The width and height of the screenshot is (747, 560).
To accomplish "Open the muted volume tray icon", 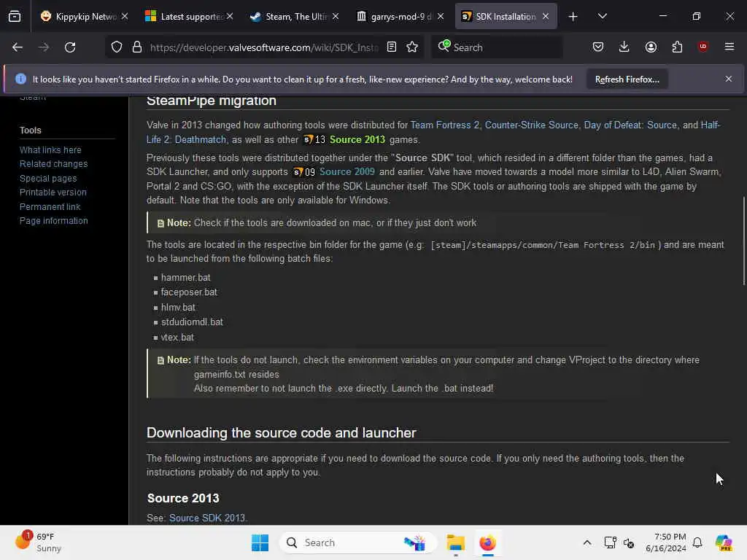I will click(x=629, y=543).
